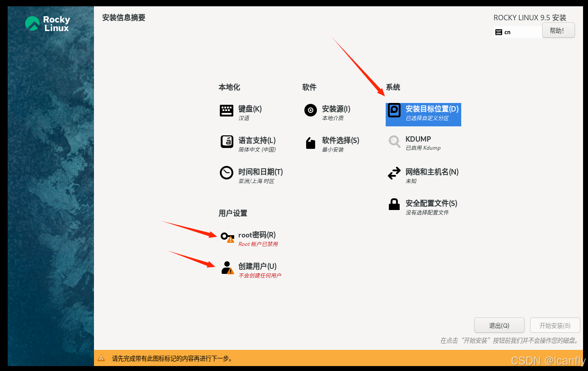This screenshot has height=371, width=588.
Task: Click the '最小安装' status text
Action: [333, 150]
